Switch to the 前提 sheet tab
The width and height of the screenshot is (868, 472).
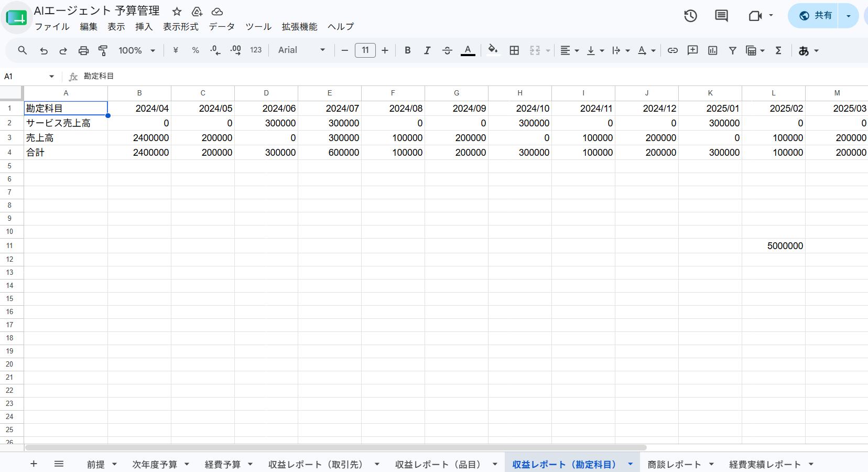[x=96, y=464]
